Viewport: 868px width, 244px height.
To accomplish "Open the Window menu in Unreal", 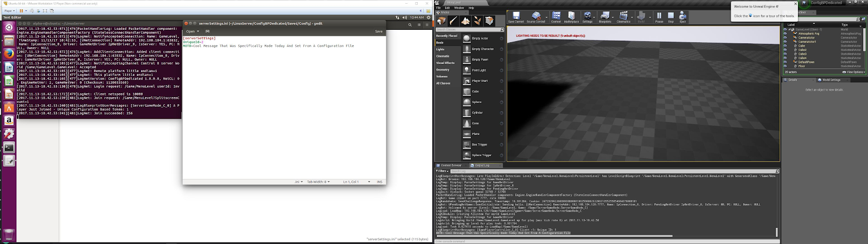I will (x=459, y=8).
